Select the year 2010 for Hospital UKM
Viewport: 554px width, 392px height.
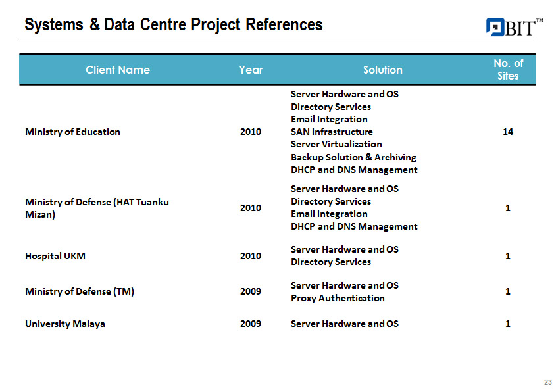pyautogui.click(x=251, y=256)
